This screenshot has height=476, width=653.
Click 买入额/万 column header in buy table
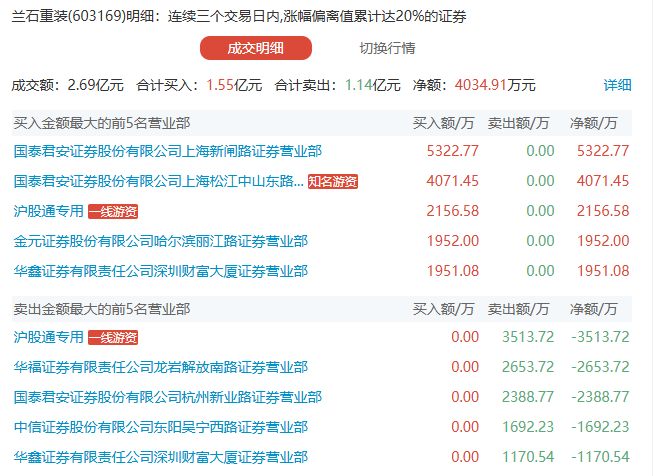[x=443, y=123]
